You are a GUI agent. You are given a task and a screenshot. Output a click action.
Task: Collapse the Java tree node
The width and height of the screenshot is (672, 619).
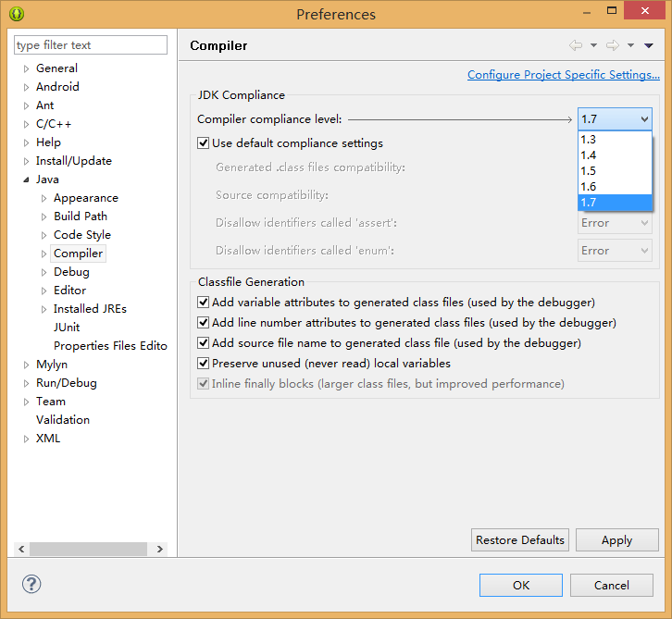tap(26, 180)
